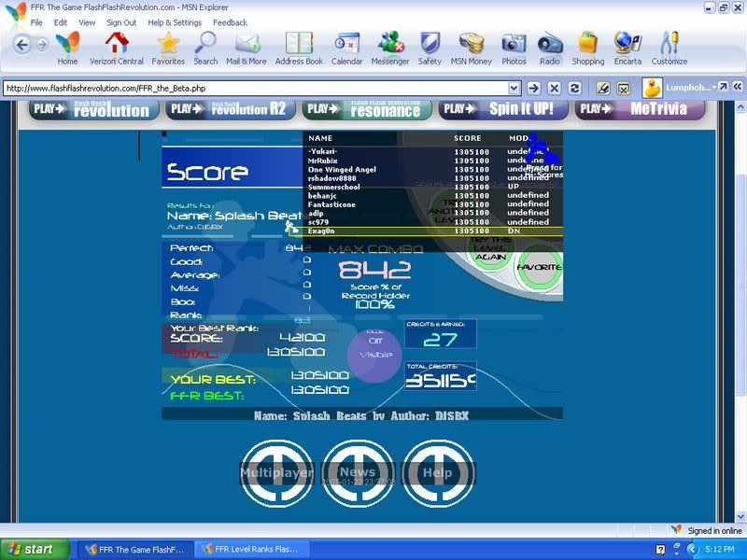The height and width of the screenshot is (560, 747).
Task: Open the Encarta globe icon
Action: [x=627, y=45]
